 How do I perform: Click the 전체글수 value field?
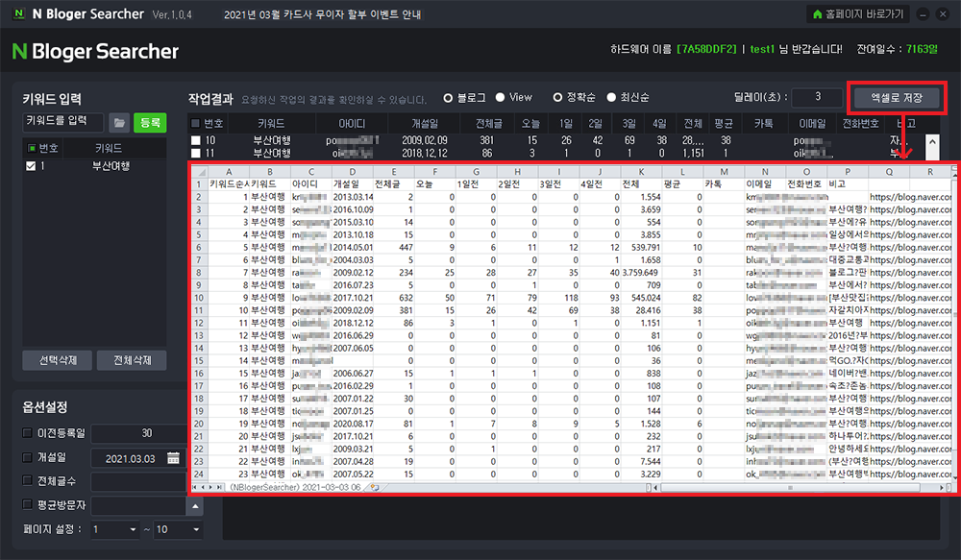(x=139, y=481)
